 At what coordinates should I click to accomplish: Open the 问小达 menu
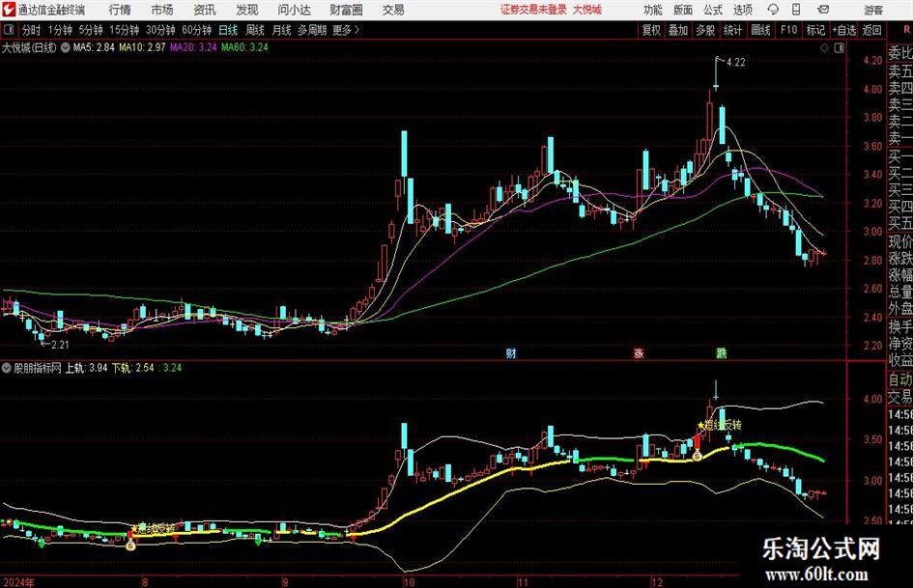tap(294, 10)
